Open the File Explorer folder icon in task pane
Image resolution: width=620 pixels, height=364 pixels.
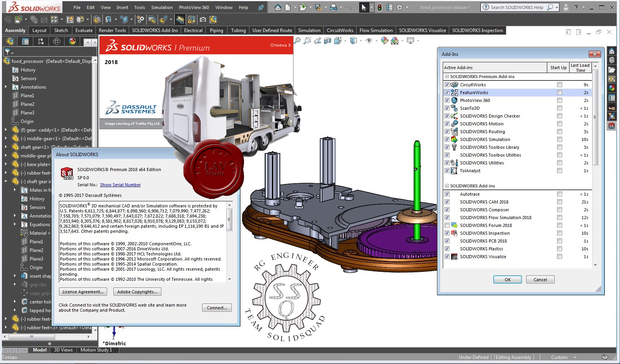(x=612, y=70)
